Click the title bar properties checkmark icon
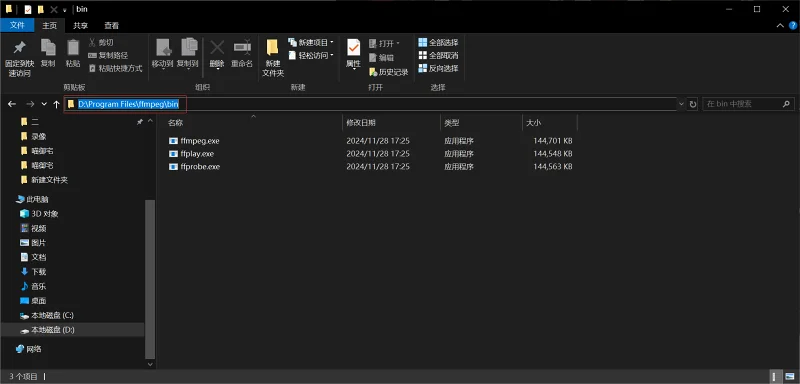The height and width of the screenshot is (384, 800). [28, 9]
